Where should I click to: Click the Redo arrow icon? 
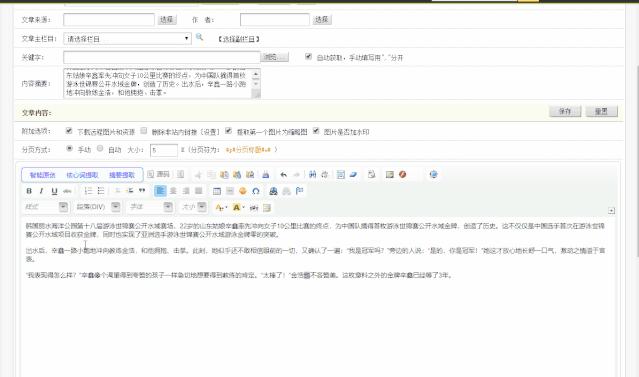297,175
